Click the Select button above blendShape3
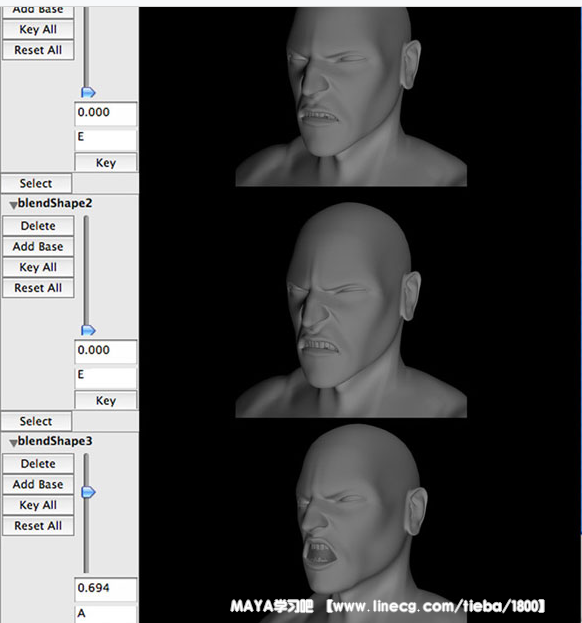 [x=36, y=421]
